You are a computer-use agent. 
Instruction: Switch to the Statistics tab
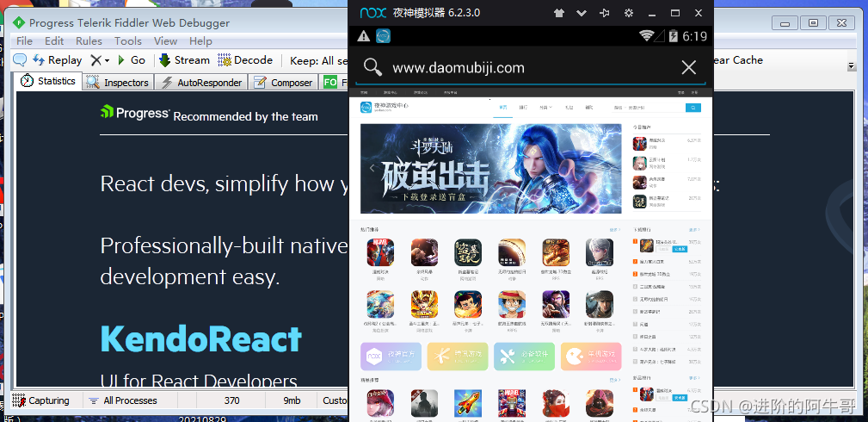pyautogui.click(x=48, y=81)
